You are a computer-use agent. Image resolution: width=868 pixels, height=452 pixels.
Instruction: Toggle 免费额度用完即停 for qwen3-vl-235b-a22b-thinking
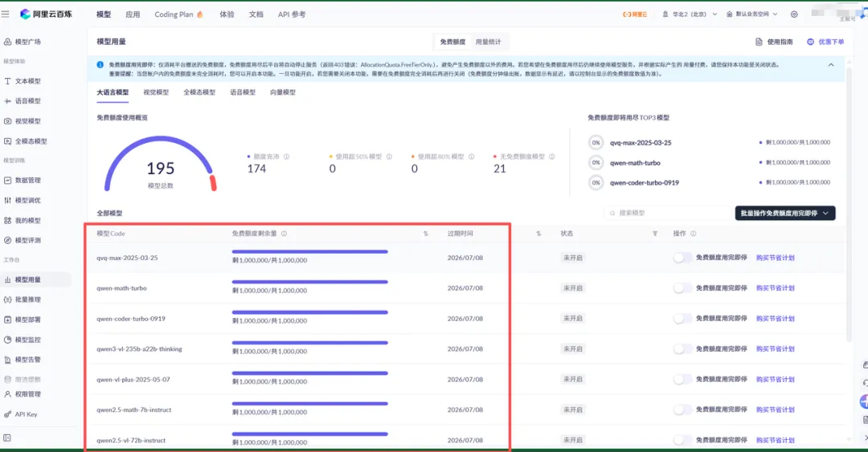pos(682,348)
